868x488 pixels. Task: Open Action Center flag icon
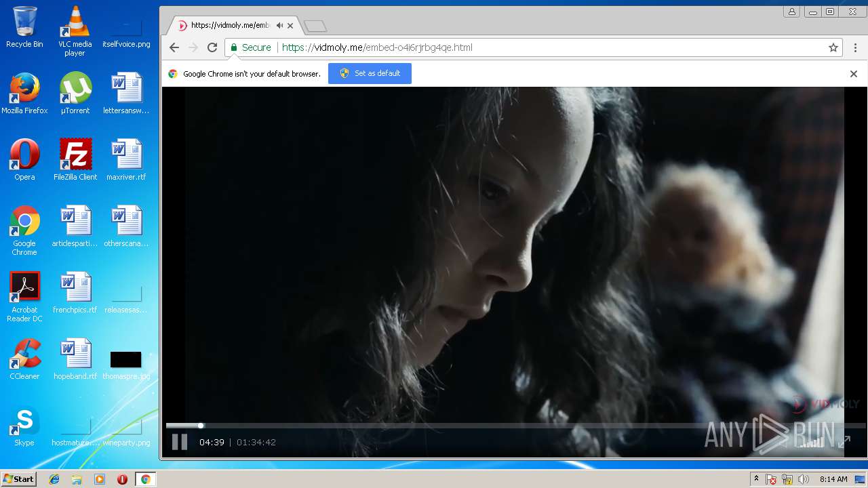(772, 479)
